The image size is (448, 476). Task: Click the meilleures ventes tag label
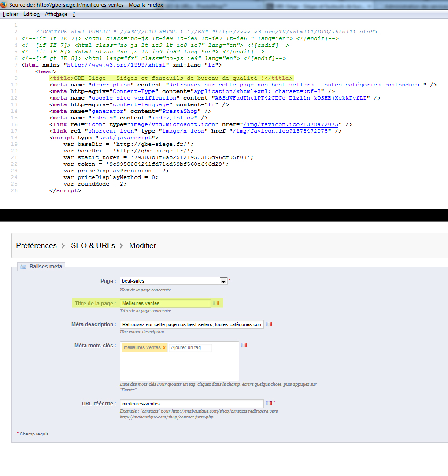point(142,348)
